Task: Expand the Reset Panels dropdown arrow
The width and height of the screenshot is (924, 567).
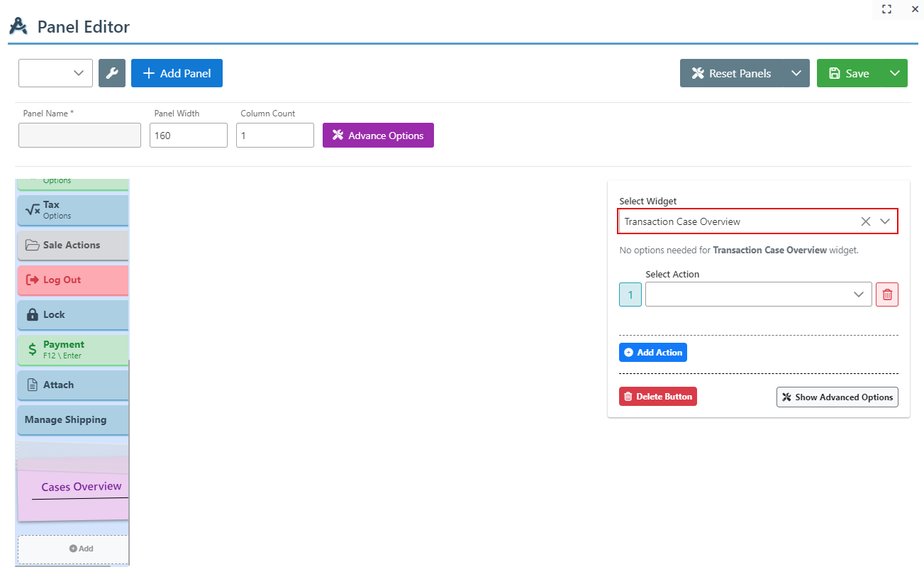Action: 796,73
